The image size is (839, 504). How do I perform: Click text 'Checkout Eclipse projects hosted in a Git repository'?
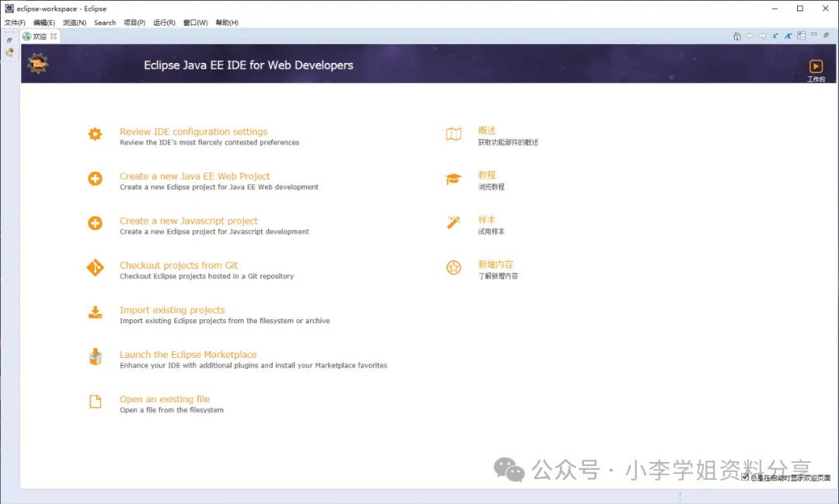[x=207, y=276]
